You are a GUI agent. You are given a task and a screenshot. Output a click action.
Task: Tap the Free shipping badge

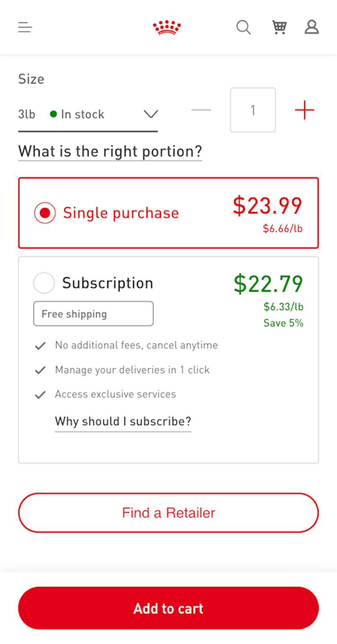point(93,314)
